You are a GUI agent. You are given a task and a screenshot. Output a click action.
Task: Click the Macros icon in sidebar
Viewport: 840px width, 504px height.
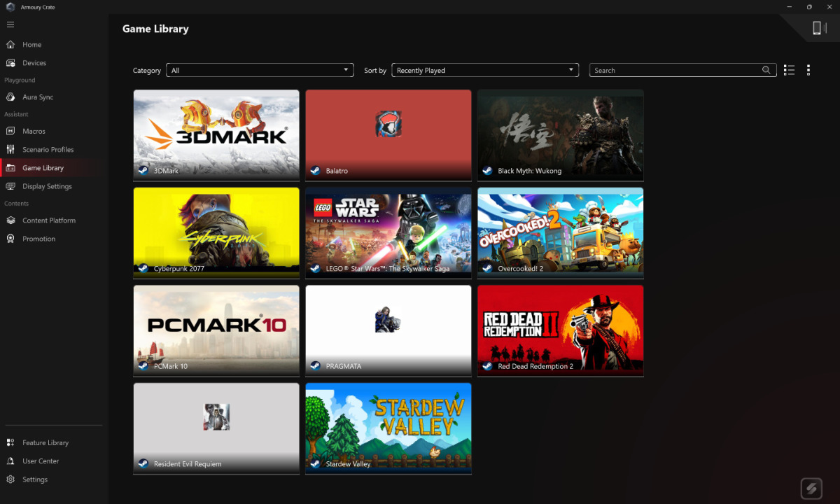[x=10, y=132]
